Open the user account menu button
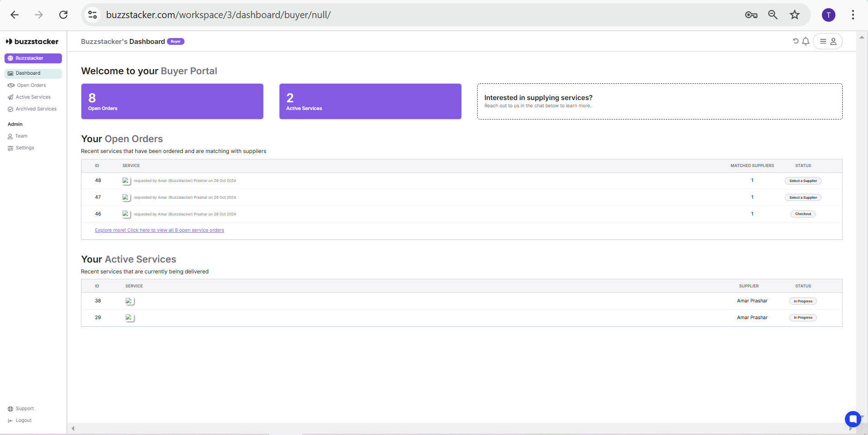 tap(828, 41)
